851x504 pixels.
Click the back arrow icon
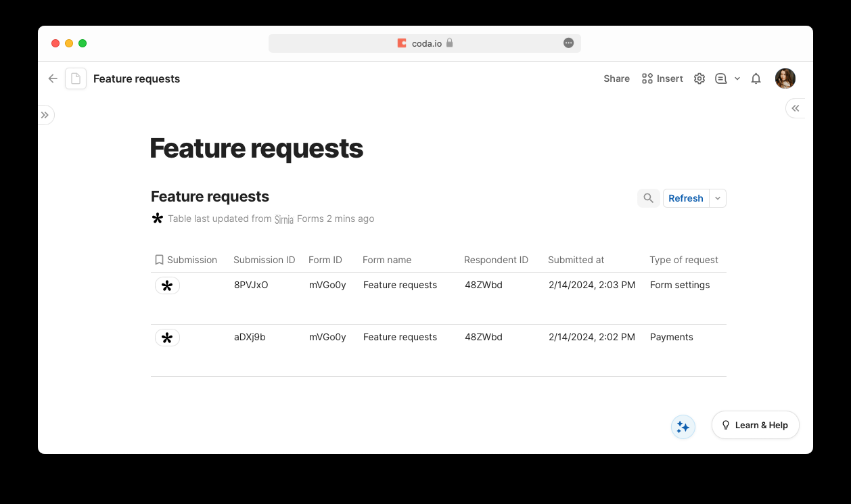click(x=53, y=78)
